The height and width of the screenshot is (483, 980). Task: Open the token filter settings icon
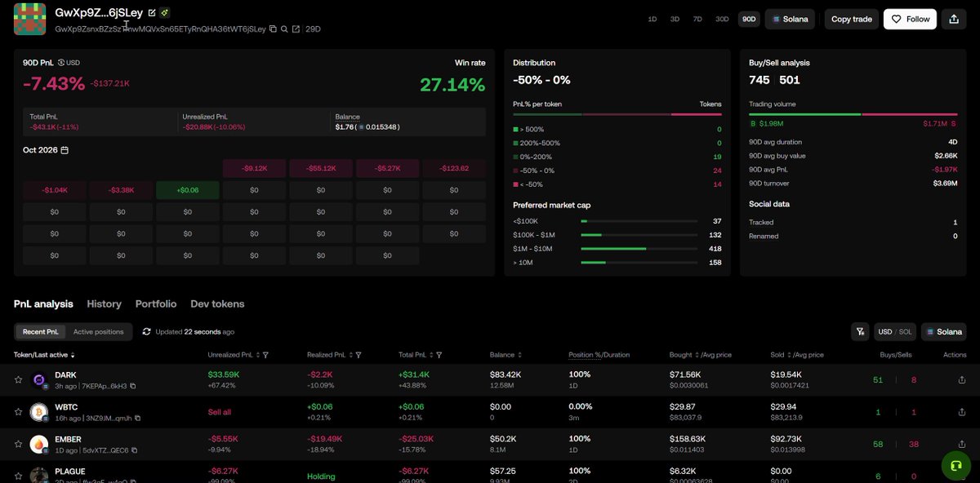click(860, 332)
